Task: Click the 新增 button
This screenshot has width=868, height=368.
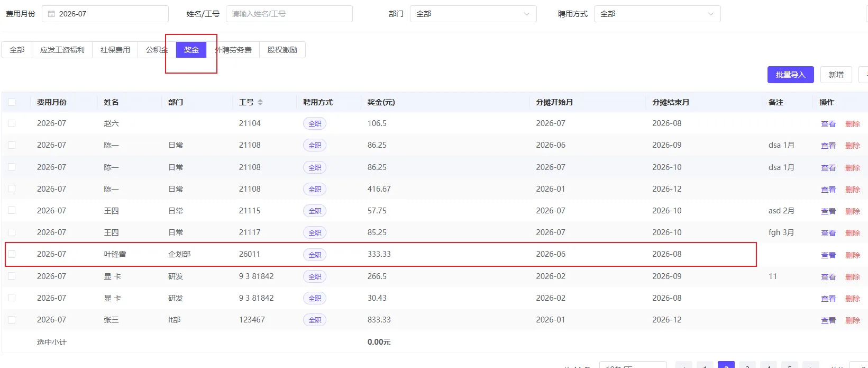Action: point(836,75)
